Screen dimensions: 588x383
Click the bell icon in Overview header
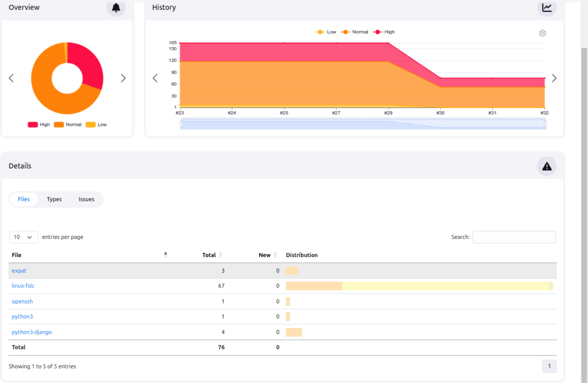tap(116, 8)
